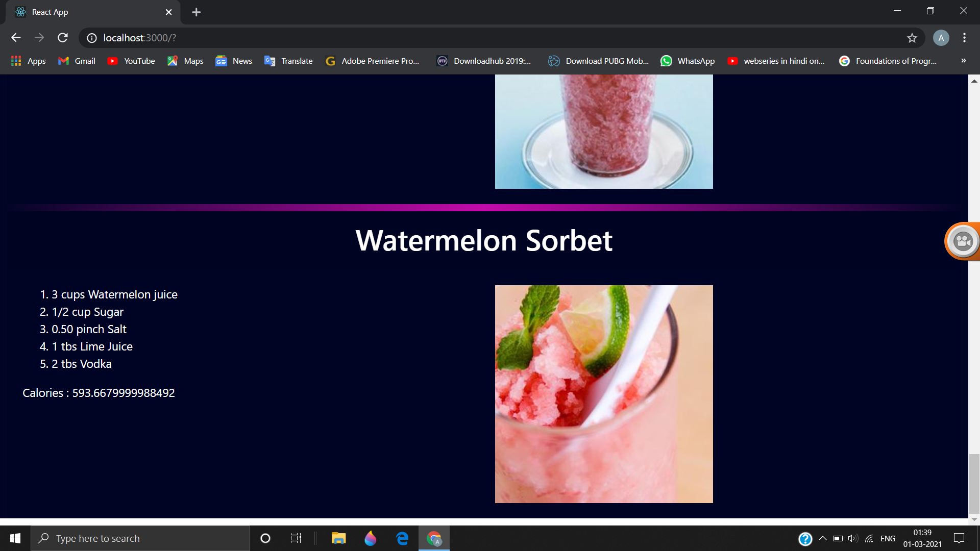Open the WhatsApp bookmark
This screenshot has height=551, width=980.
[687, 61]
